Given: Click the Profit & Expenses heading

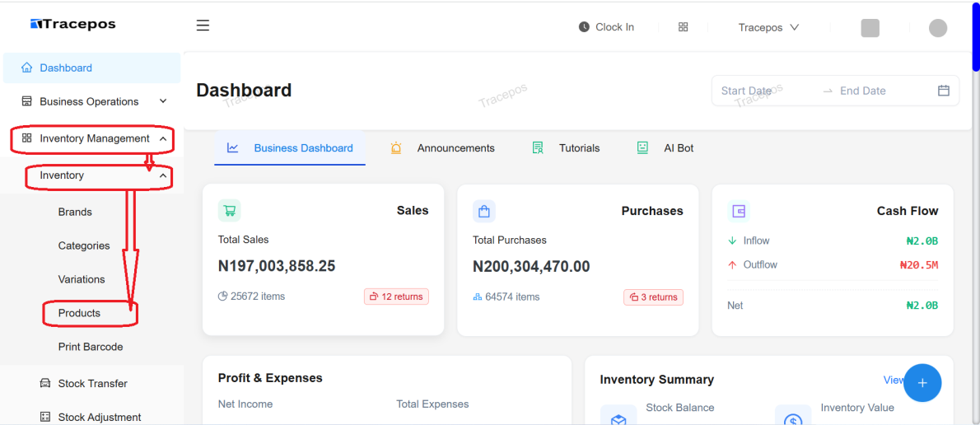Looking at the screenshot, I should click(x=270, y=377).
